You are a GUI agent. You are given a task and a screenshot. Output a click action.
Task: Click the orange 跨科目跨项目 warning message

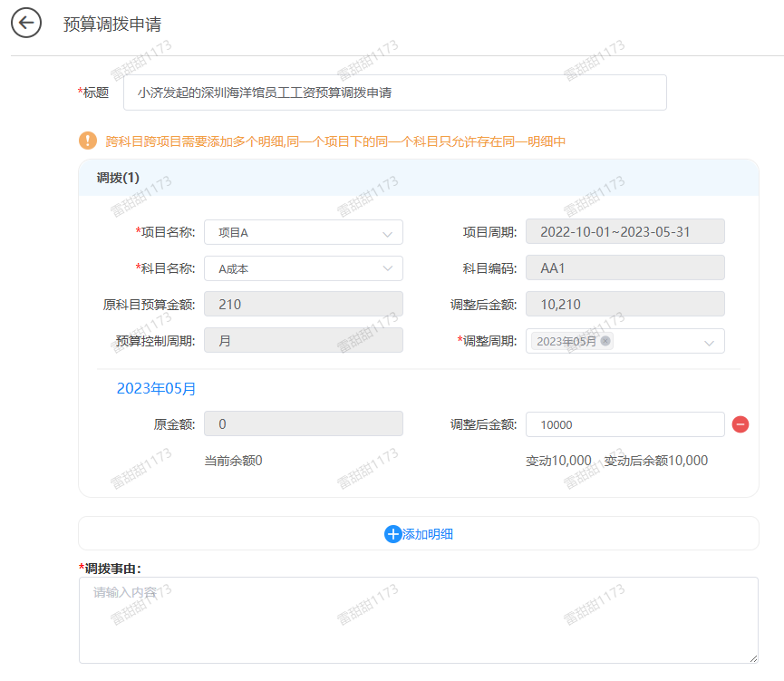(x=335, y=141)
